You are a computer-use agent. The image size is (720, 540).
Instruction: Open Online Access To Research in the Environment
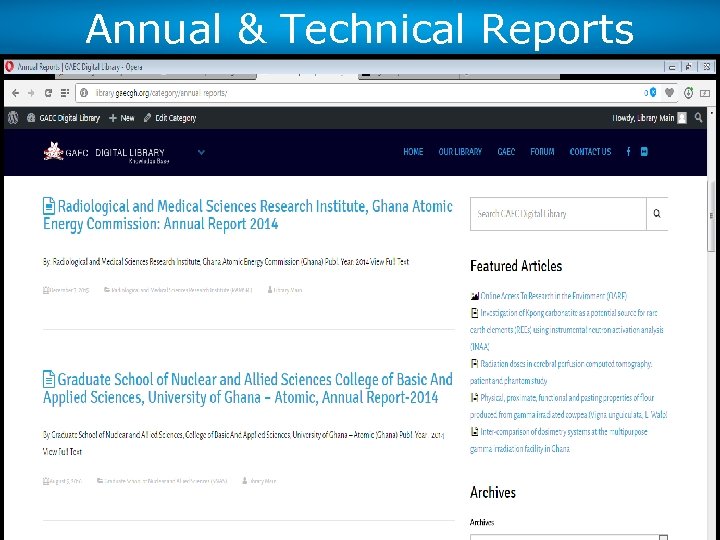553,296
